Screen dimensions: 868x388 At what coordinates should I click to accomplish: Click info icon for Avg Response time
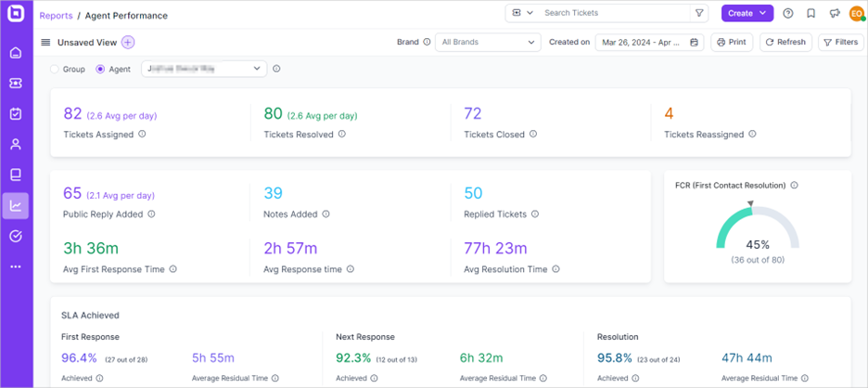[350, 269]
